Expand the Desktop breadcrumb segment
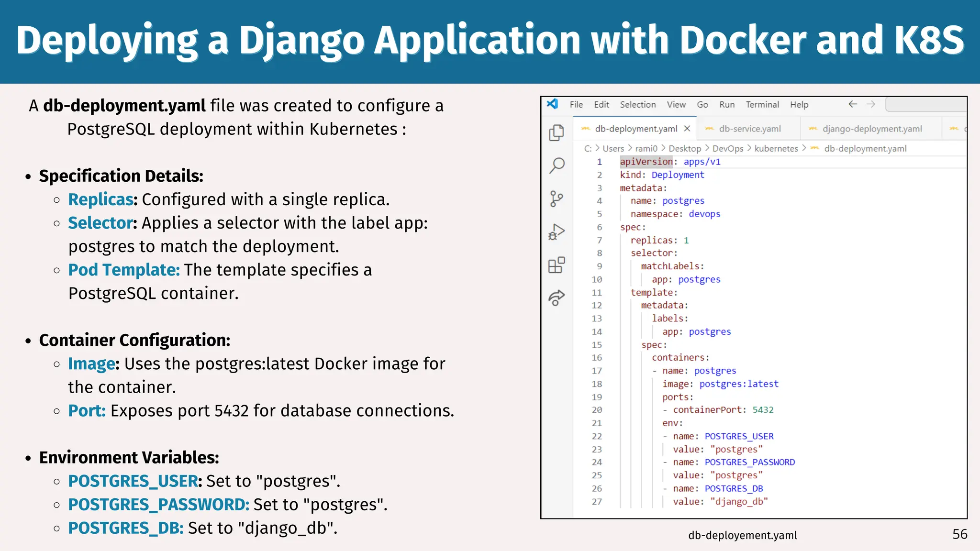The width and height of the screenshot is (980, 551). coord(685,148)
